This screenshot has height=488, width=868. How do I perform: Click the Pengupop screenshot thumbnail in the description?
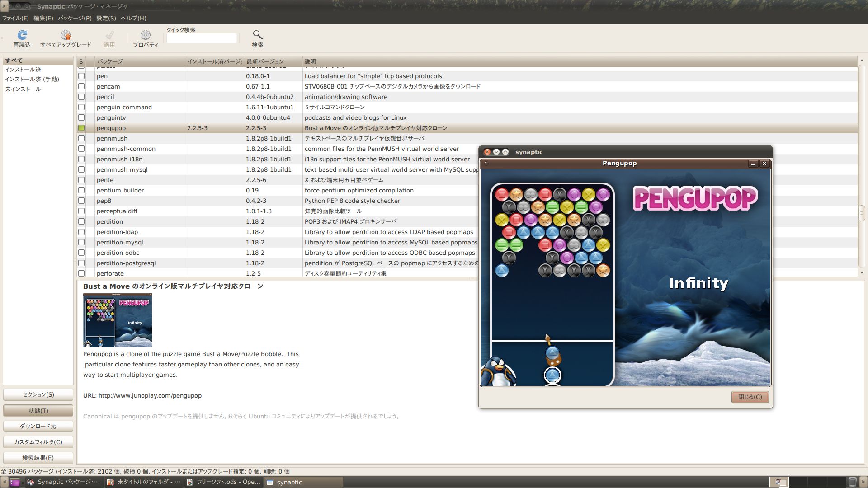(118, 320)
